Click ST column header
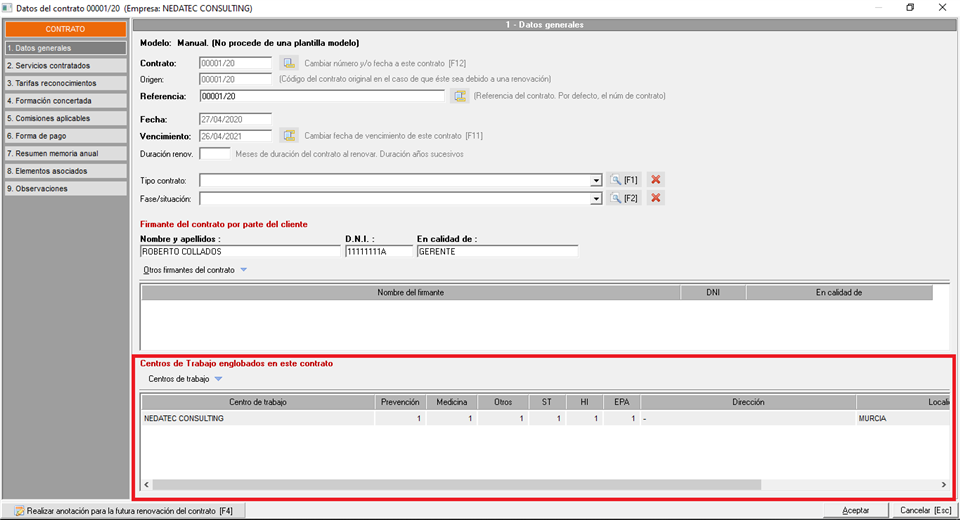The height and width of the screenshot is (520, 960). click(547, 402)
